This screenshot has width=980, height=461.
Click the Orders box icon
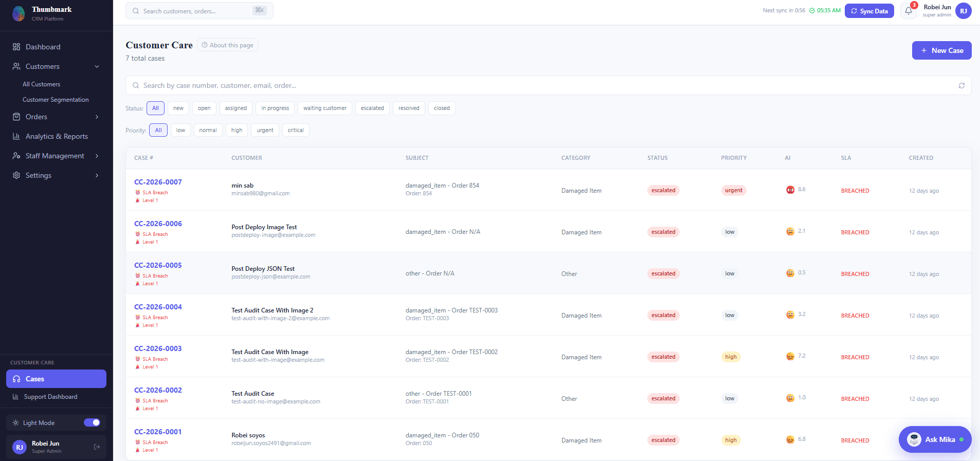[16, 117]
